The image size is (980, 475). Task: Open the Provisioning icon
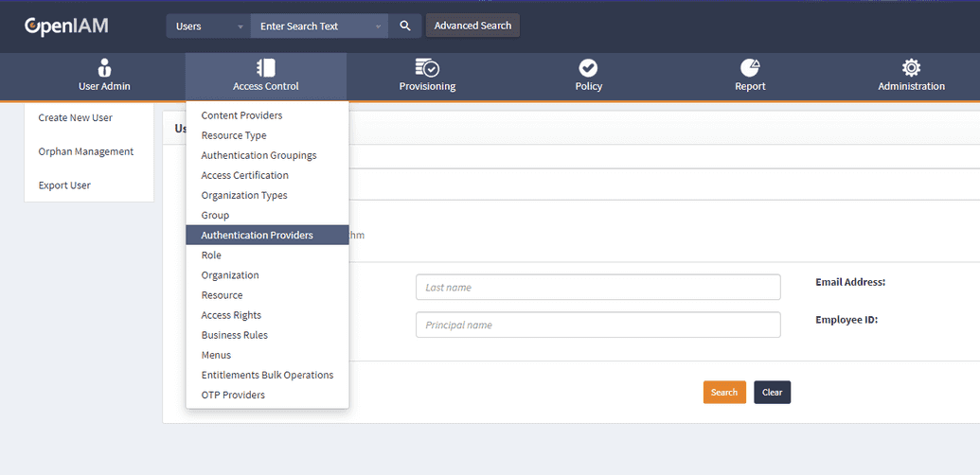click(427, 67)
